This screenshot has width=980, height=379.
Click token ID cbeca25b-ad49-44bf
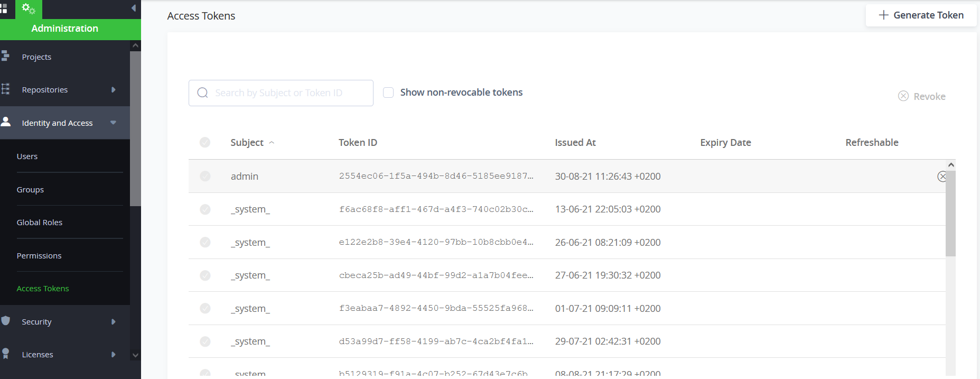pyautogui.click(x=436, y=275)
